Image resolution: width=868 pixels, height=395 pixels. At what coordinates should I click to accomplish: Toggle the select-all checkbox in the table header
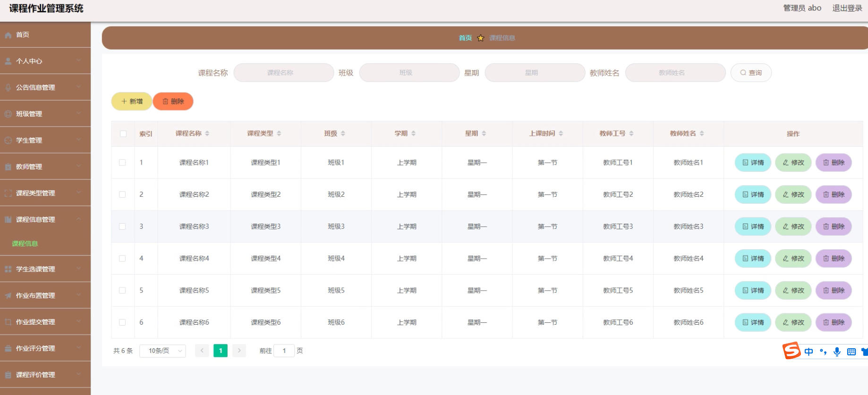(123, 134)
